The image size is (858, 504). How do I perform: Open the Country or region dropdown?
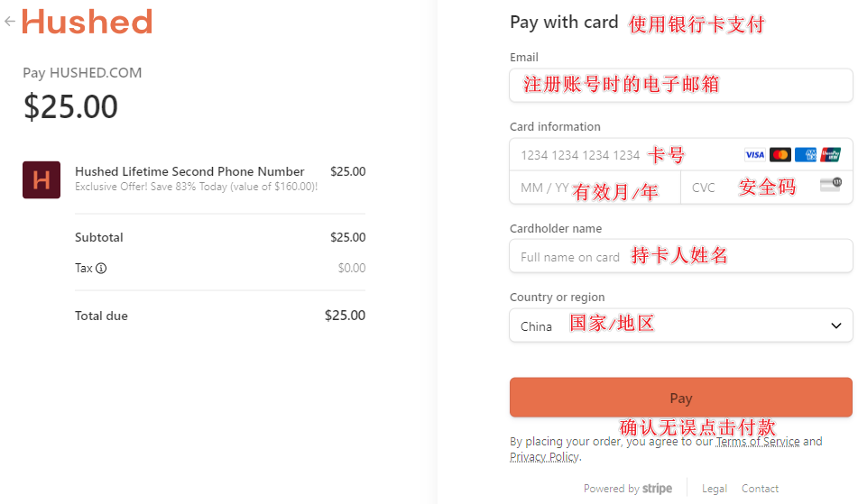point(680,325)
